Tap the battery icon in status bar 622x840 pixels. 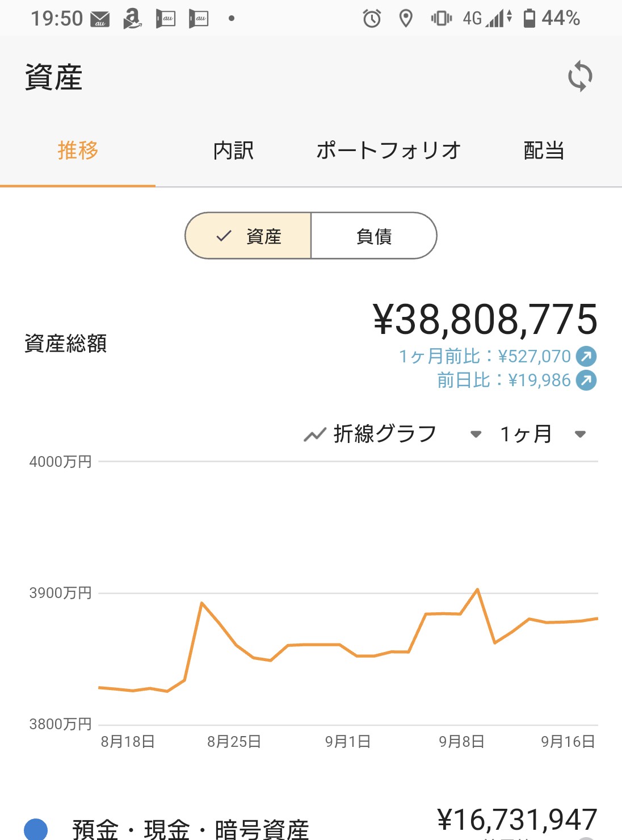coord(529,18)
